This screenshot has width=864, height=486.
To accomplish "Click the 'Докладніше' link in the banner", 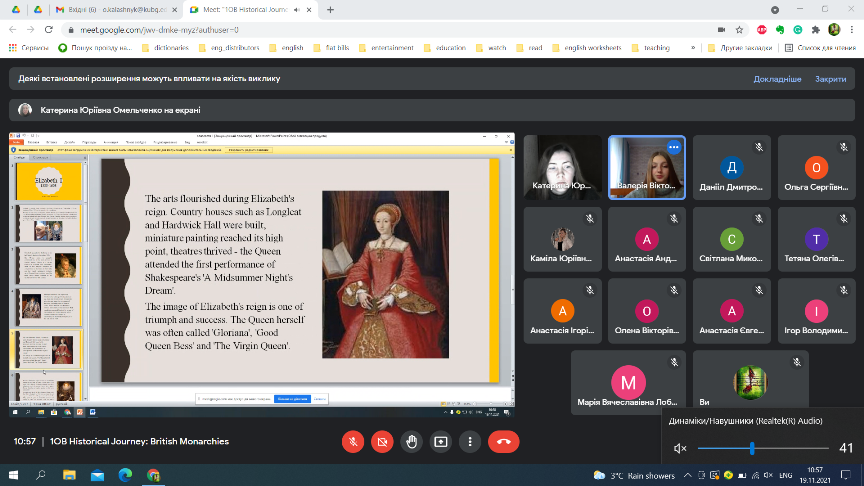I will click(x=777, y=78).
